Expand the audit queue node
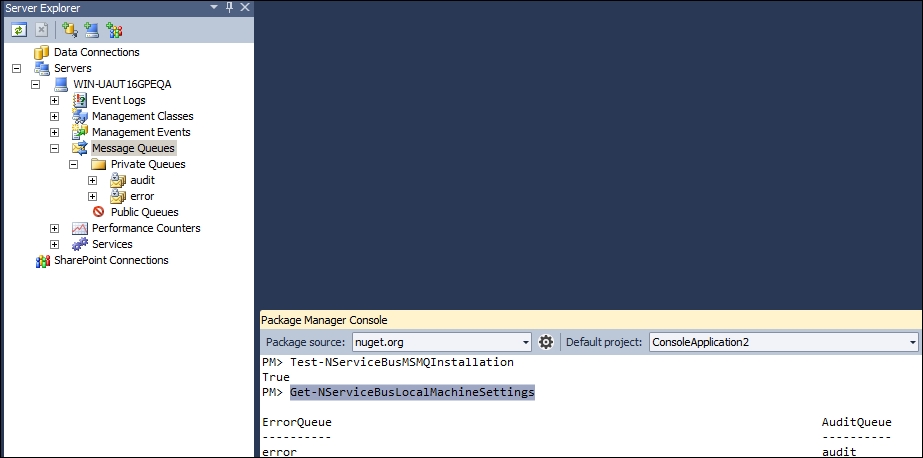Screen dimensions: 923x458 pyautogui.click(x=92, y=180)
